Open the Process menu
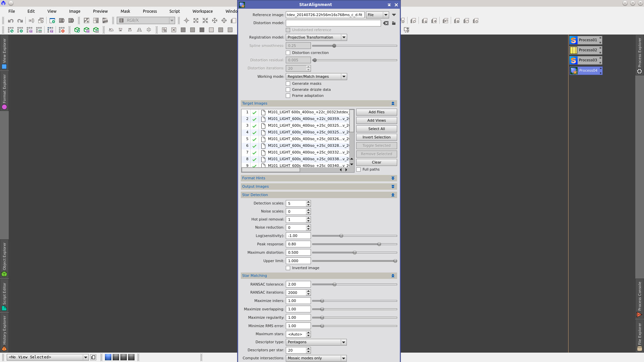Image resolution: width=644 pixels, height=362 pixels. [150, 11]
